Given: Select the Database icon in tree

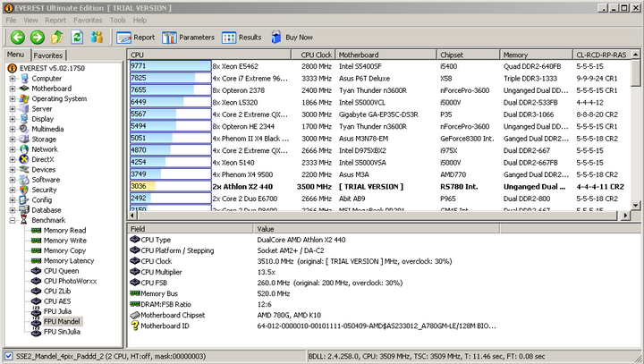Looking at the screenshot, I should [x=24, y=210].
